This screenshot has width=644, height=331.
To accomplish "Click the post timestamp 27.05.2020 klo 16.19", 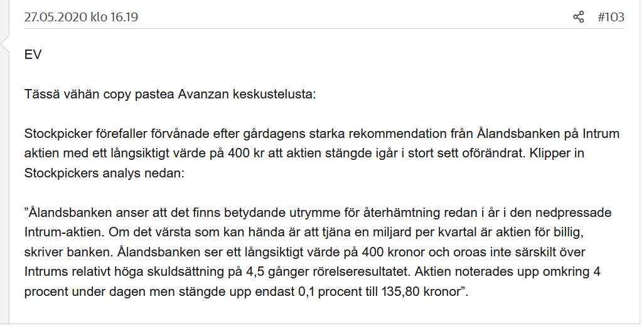I will point(81,17).
